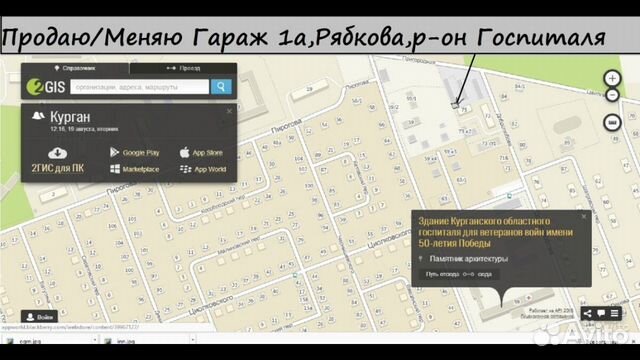This screenshot has height=360, width=640.
Task: Click the share icon
Action: coord(587,313)
